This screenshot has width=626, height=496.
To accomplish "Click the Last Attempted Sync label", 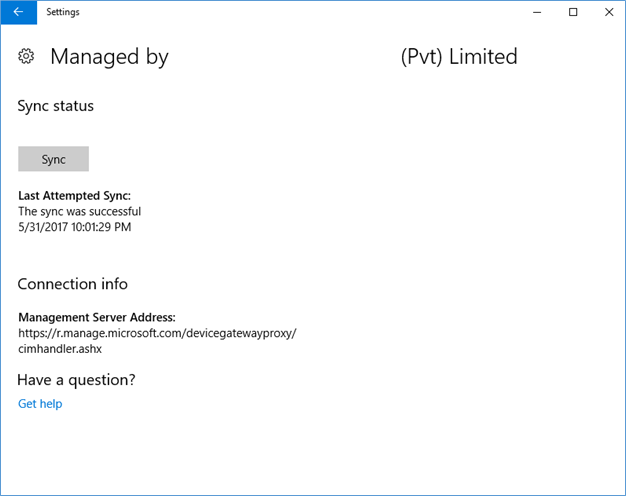I will (x=75, y=196).
